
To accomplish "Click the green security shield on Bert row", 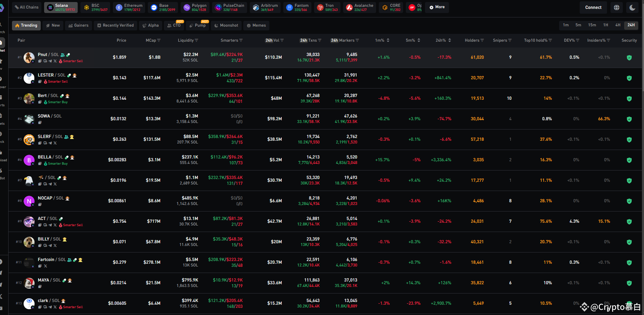I will coord(629,98).
